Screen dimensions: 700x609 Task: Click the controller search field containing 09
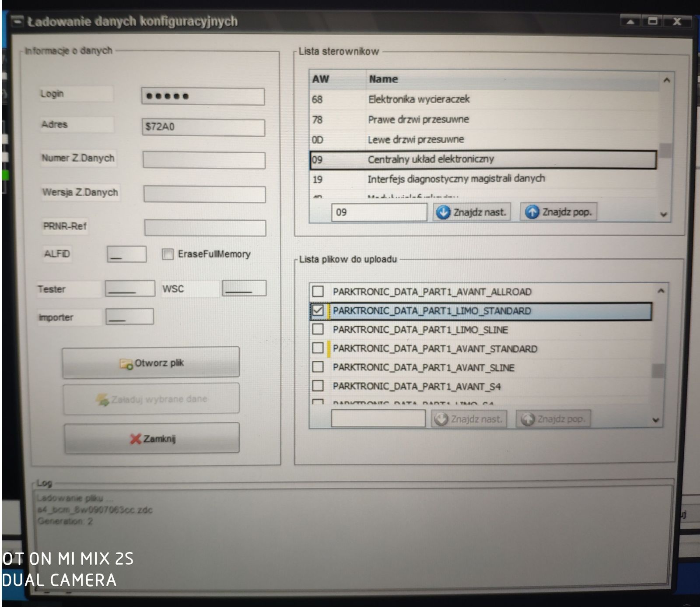coord(379,212)
